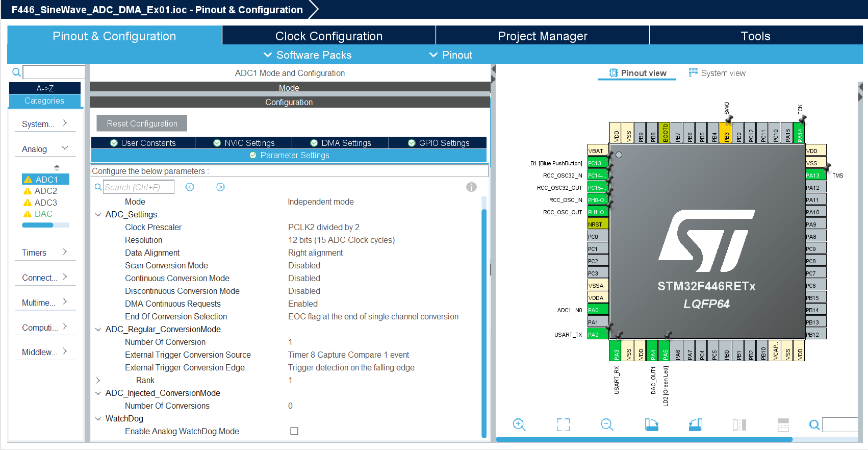Click the PC0 pin on the chip

click(598, 236)
